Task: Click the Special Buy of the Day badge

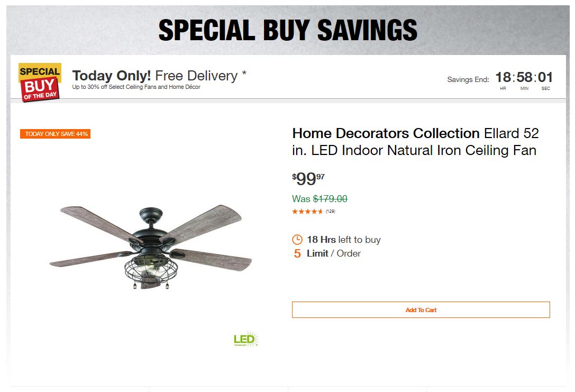Action: 40,82
